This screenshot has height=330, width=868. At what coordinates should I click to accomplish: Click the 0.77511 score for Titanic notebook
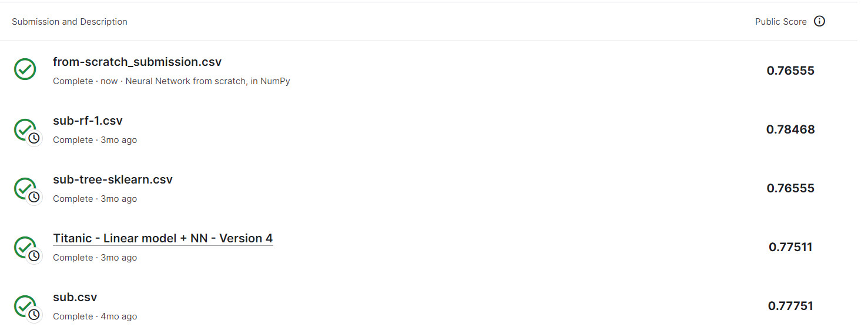click(790, 247)
